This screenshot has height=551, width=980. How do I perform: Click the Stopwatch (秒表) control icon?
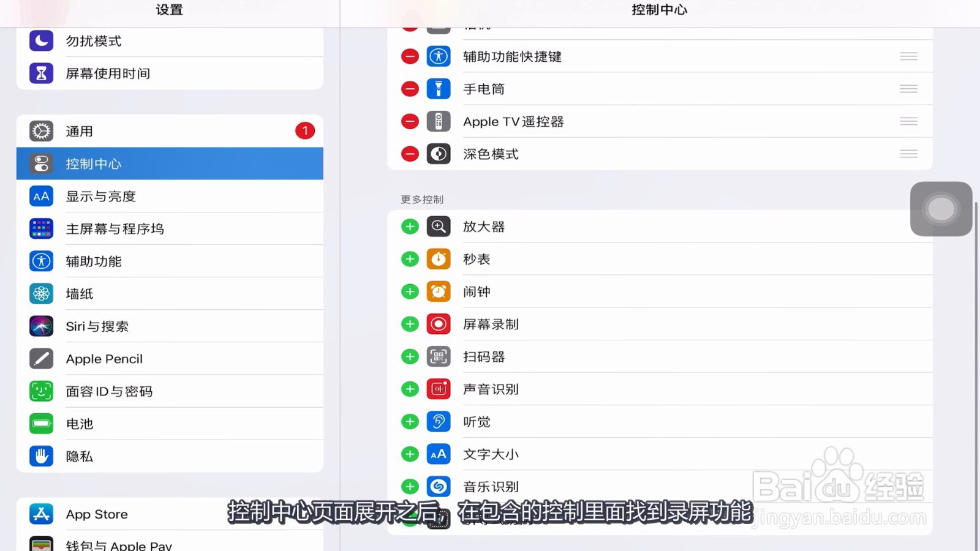point(439,259)
